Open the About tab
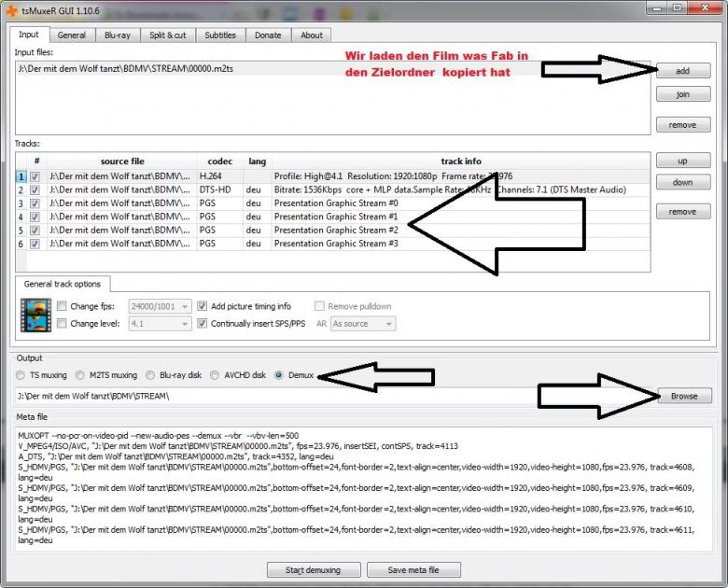The width and height of the screenshot is (728, 588). [312, 35]
